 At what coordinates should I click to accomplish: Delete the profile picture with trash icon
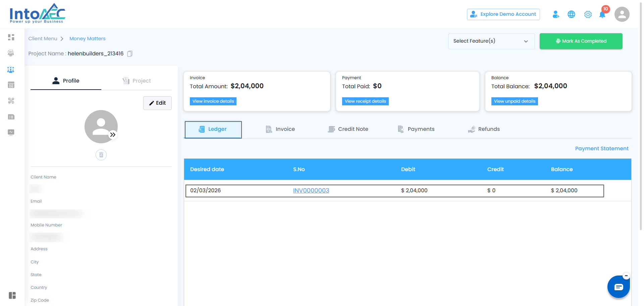[101, 155]
